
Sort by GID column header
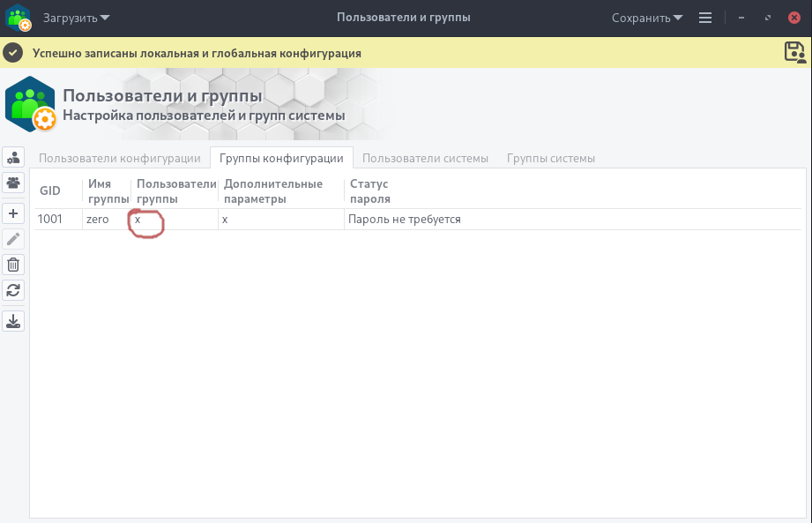[50, 191]
